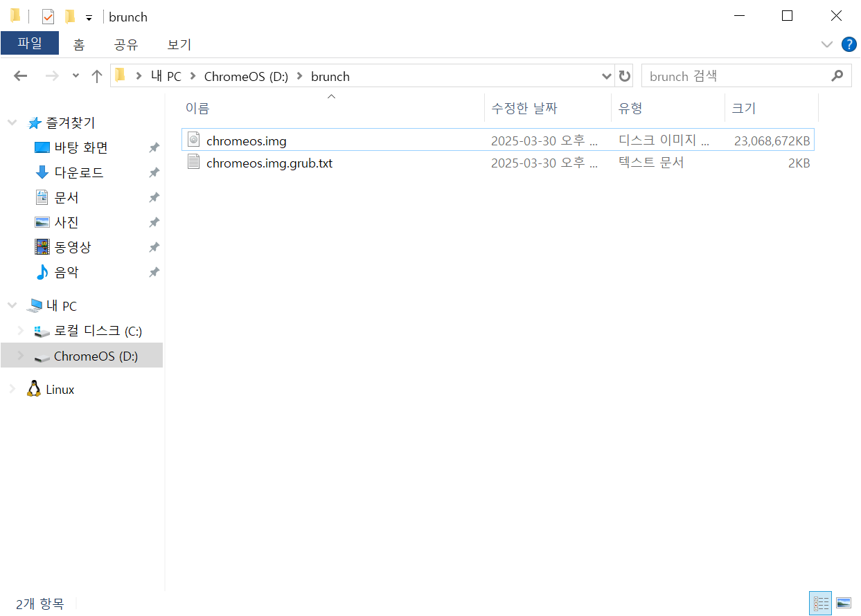Click 내 PC in the address bar

(166, 76)
